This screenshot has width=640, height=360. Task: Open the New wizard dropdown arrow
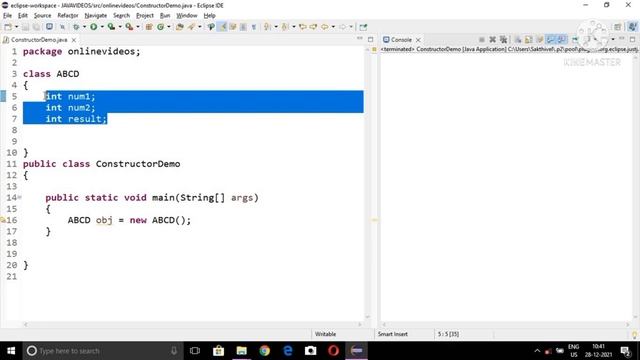tap(16, 27)
